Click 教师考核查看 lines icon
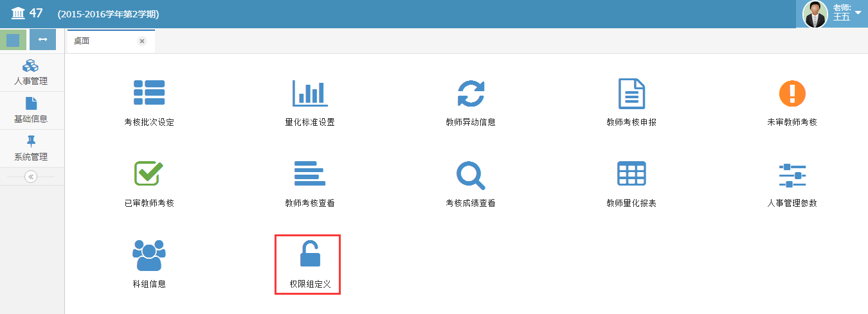Image resolution: width=868 pixels, height=314 pixels. tap(310, 173)
